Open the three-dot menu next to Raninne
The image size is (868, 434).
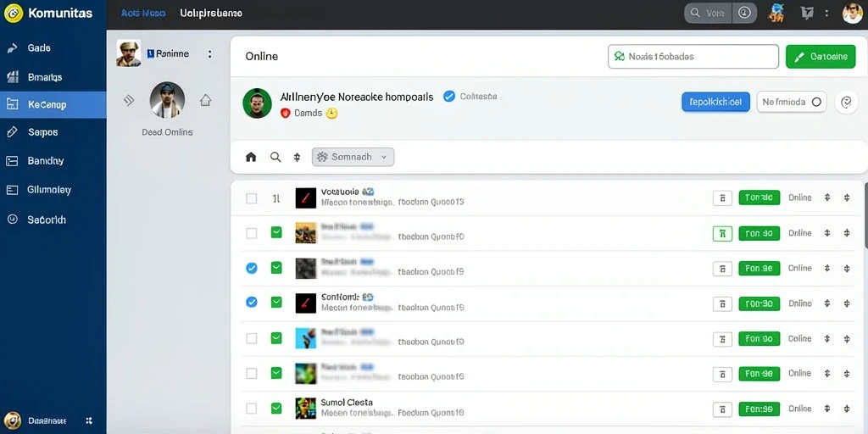click(x=210, y=53)
